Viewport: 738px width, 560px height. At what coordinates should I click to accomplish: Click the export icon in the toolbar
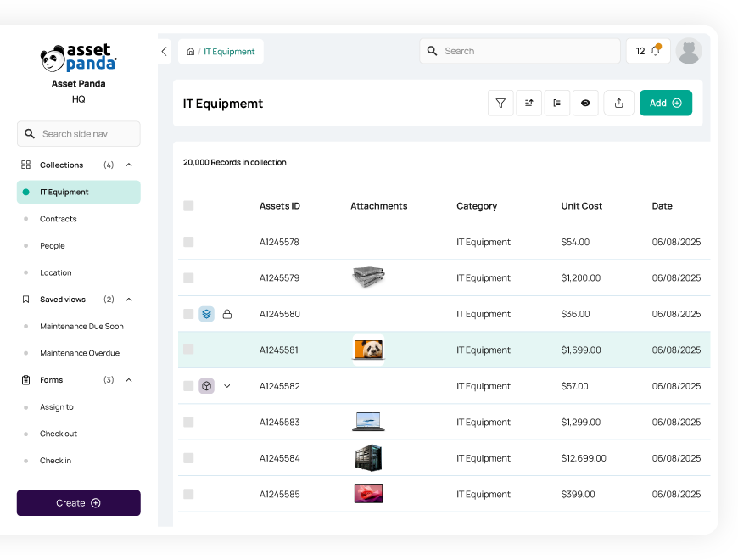click(618, 103)
